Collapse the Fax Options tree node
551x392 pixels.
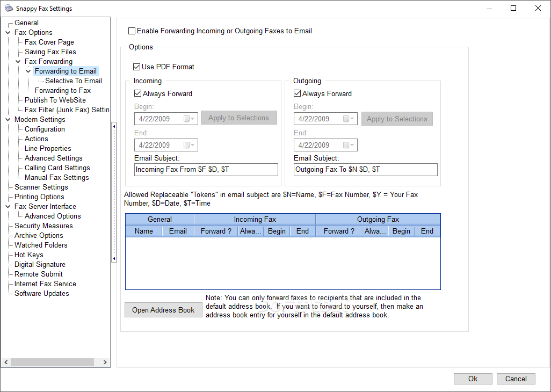tap(8, 32)
